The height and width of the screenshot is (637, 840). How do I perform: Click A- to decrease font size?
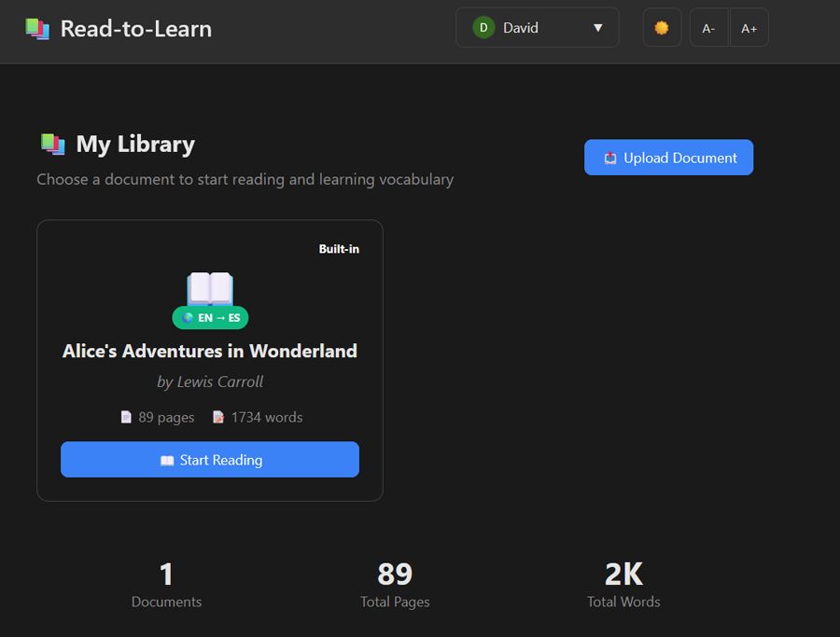[x=708, y=27]
